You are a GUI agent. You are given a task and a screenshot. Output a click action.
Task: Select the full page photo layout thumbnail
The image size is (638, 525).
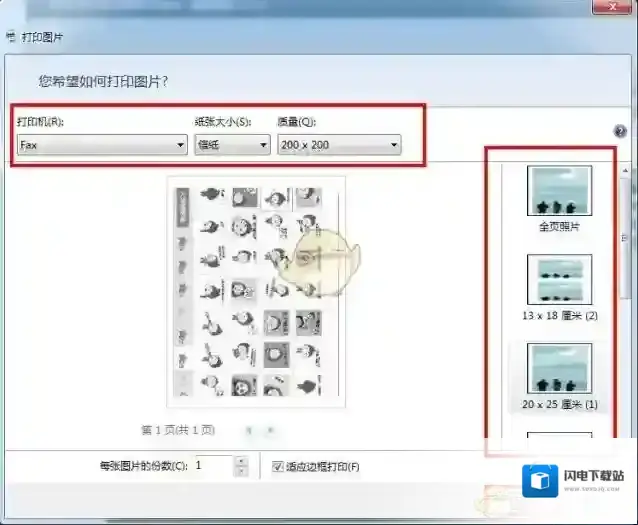[559, 190]
